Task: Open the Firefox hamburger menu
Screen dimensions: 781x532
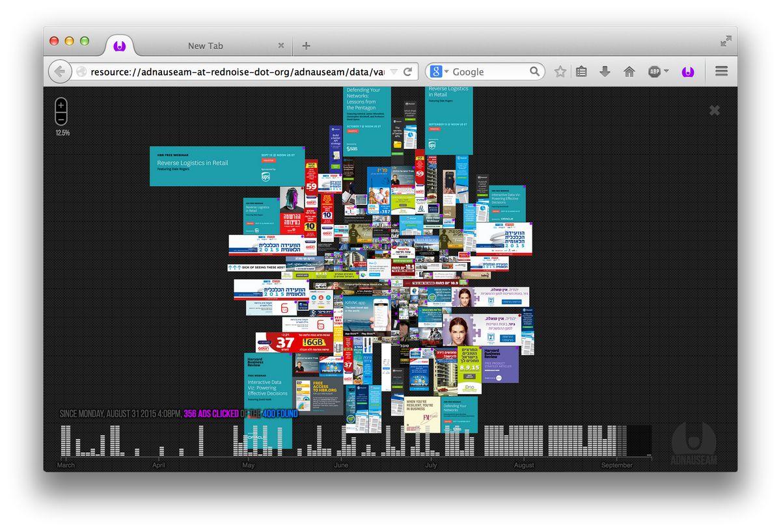Action: pos(721,72)
